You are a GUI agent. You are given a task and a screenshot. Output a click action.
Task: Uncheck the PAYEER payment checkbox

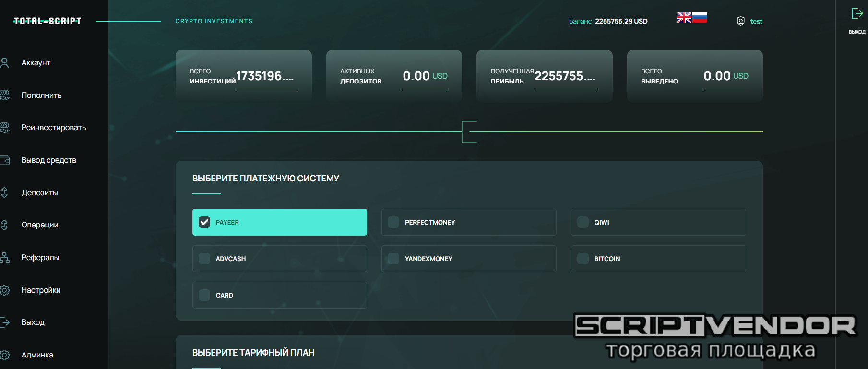(x=204, y=222)
